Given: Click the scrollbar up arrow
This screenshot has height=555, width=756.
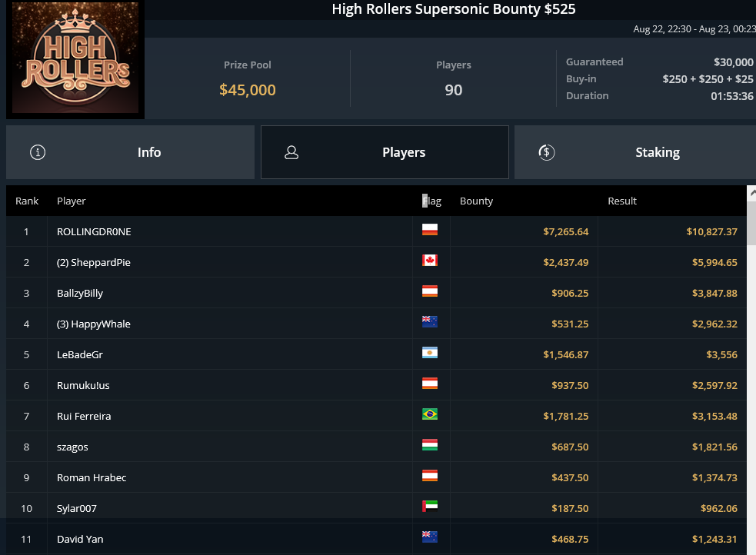Looking at the screenshot, I should (751, 193).
